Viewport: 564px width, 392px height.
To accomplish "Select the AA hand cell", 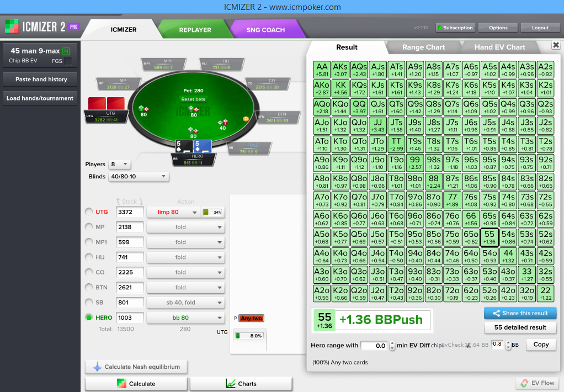I will pyautogui.click(x=322, y=70).
